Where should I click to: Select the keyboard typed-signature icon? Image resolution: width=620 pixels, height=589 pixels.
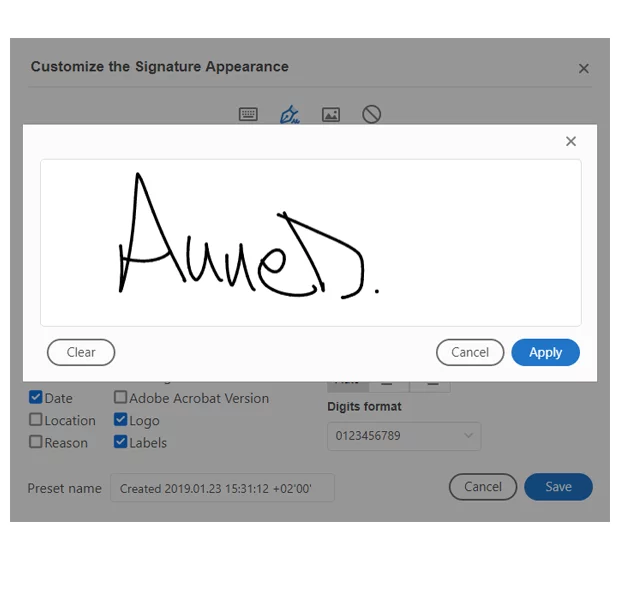pyautogui.click(x=248, y=114)
